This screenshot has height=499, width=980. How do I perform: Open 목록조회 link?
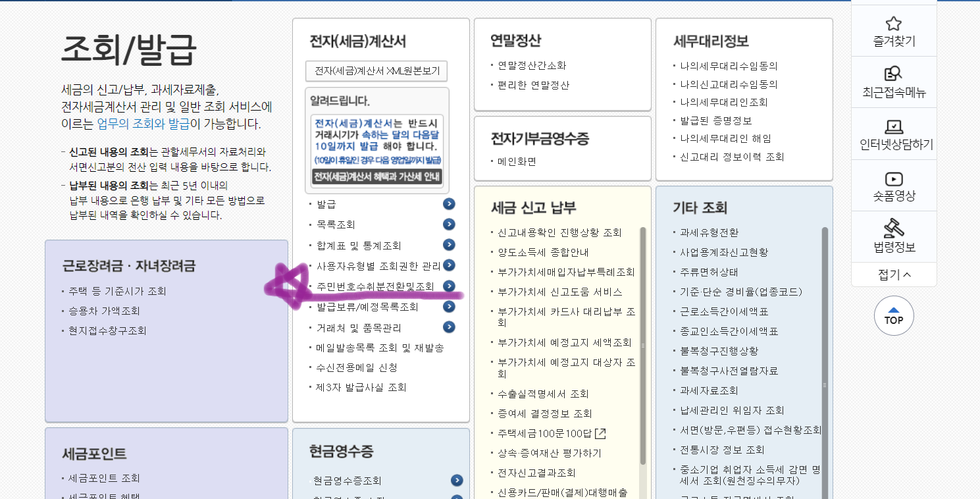click(x=336, y=225)
